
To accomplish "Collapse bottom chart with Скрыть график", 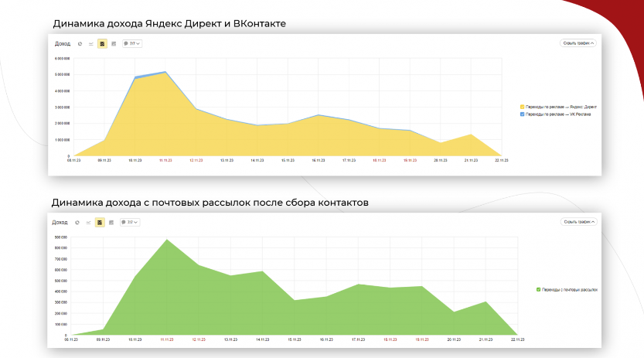I will click(x=578, y=221).
